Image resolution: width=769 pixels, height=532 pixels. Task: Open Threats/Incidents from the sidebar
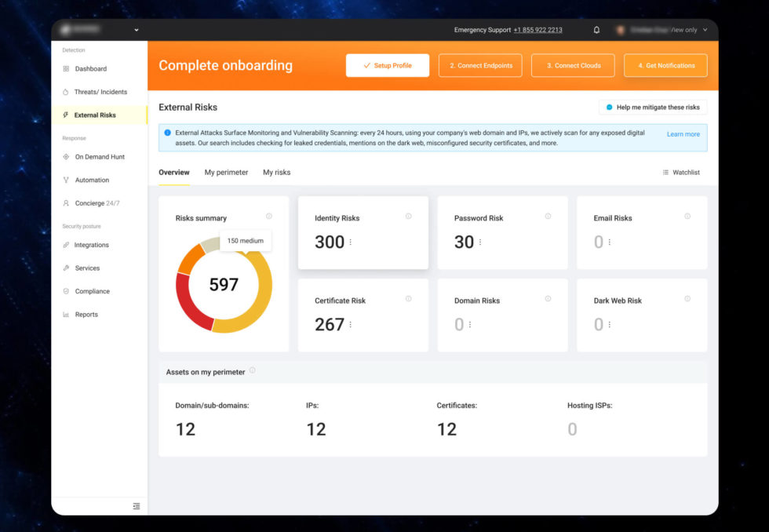tap(66, 92)
